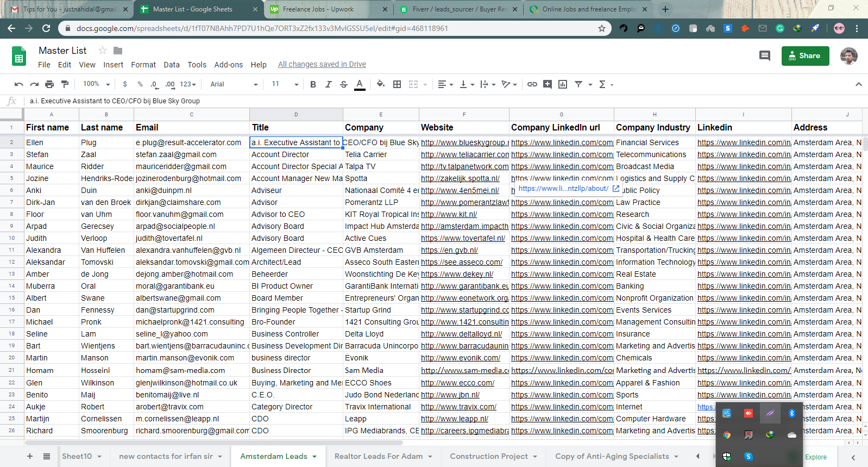Toggle strikethrough formatting
This screenshot has height=467, width=868.
[x=344, y=84]
